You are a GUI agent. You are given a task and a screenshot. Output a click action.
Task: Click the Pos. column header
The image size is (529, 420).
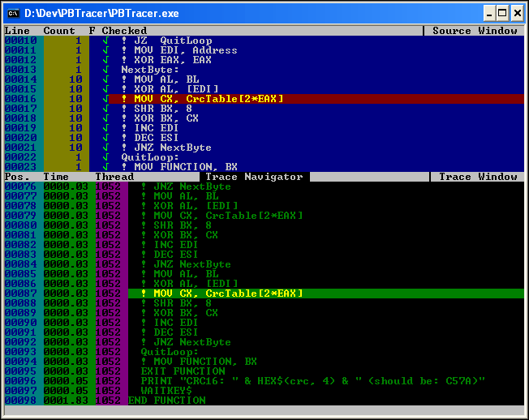17,177
